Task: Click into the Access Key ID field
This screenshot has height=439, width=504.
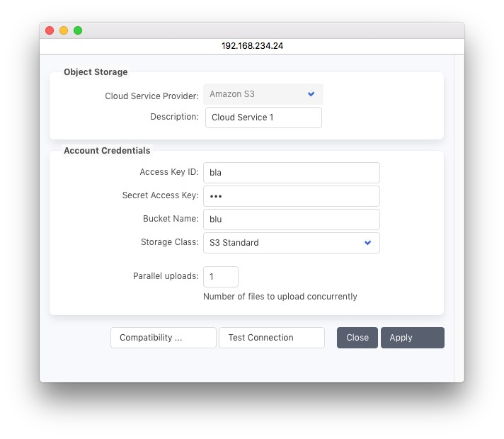Action: (x=291, y=173)
